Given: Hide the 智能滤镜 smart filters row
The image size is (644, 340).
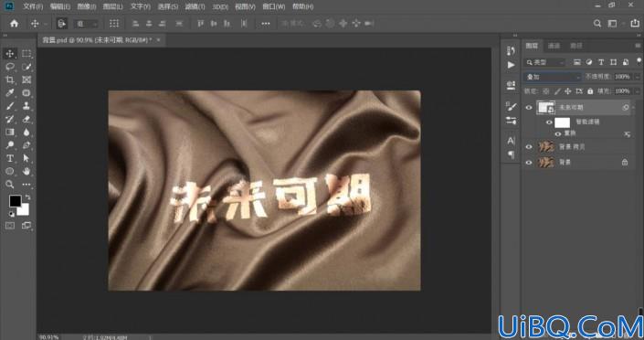Looking at the screenshot, I should click(x=549, y=122).
